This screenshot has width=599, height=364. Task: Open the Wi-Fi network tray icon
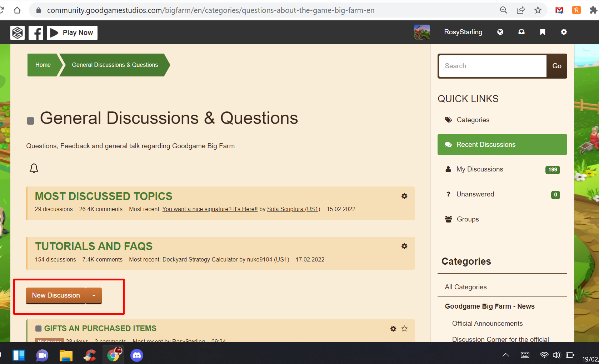tap(544, 355)
